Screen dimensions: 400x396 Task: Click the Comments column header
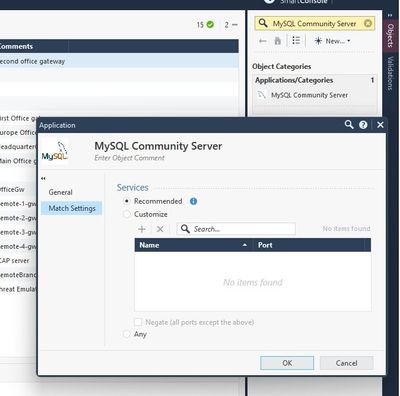[33, 46]
